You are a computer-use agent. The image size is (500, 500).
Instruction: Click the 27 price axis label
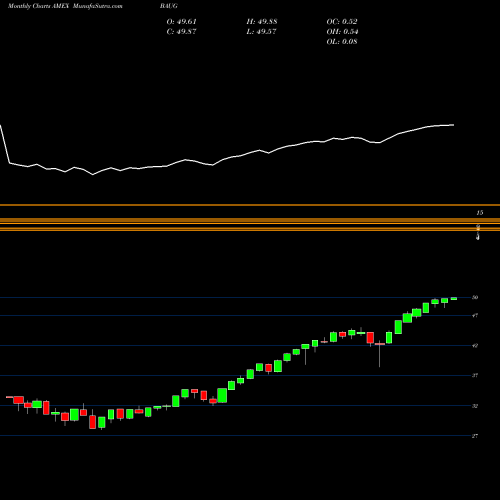[x=475, y=436]
